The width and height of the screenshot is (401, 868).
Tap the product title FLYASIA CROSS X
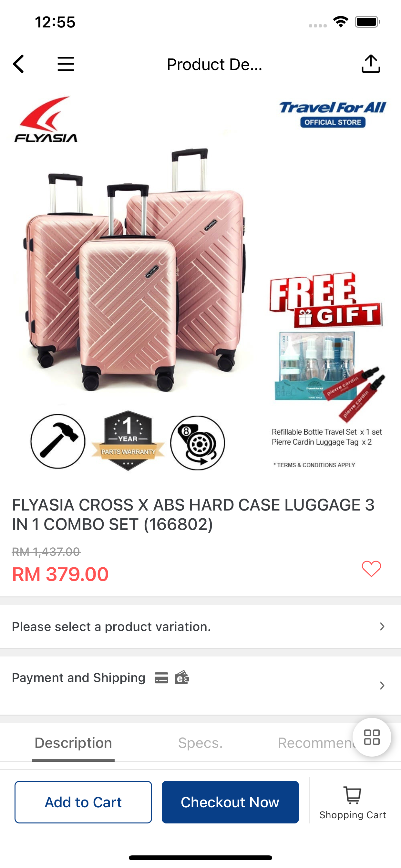click(x=193, y=514)
